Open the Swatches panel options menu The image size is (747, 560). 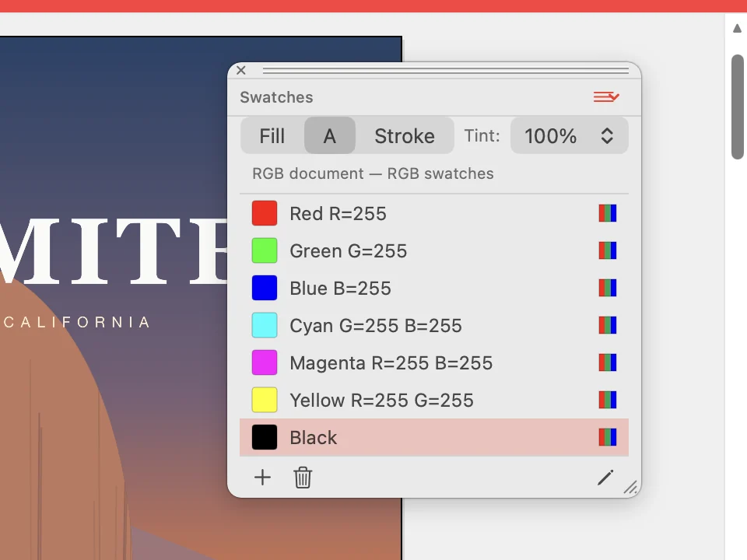coord(606,97)
